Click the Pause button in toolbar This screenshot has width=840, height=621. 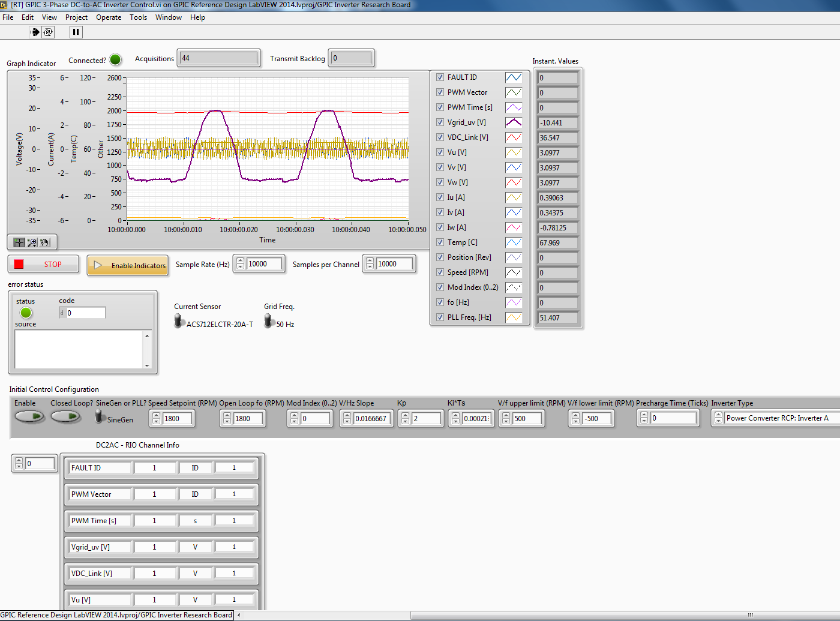[76, 32]
